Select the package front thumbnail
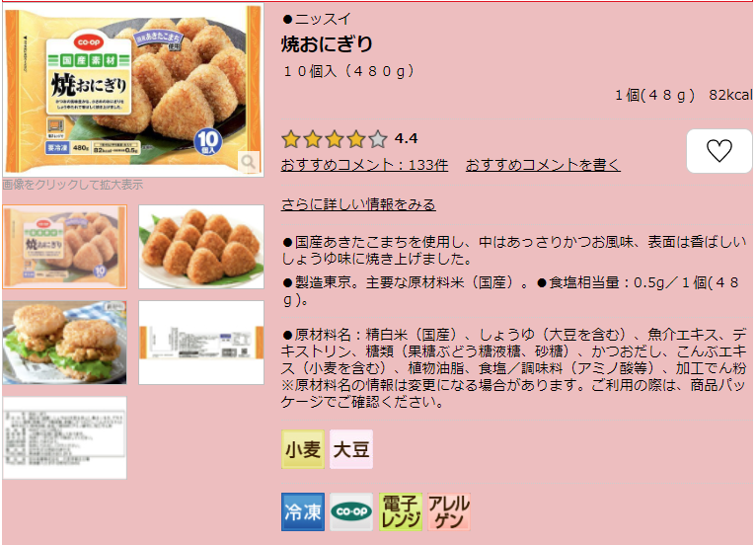This screenshot has width=756, height=545. [64, 247]
